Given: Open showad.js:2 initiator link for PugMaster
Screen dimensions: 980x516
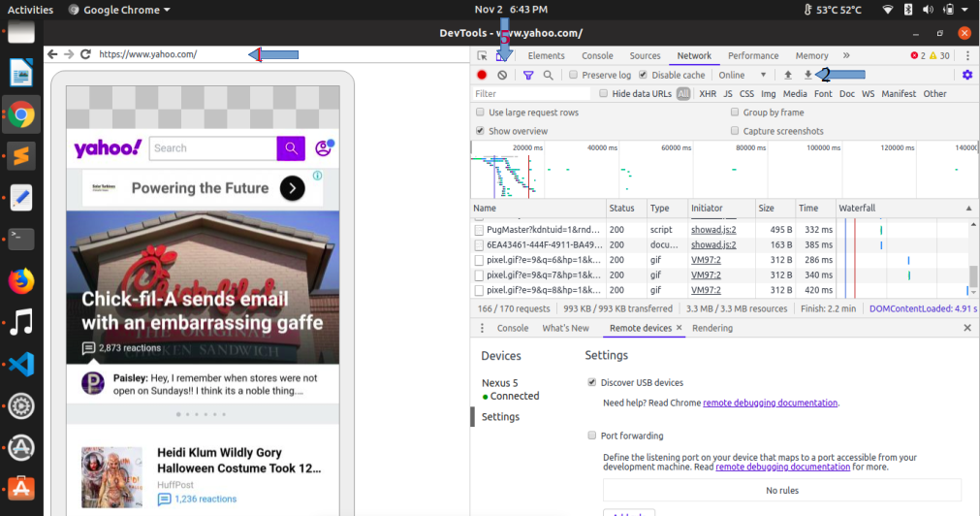Looking at the screenshot, I should tap(713, 230).
